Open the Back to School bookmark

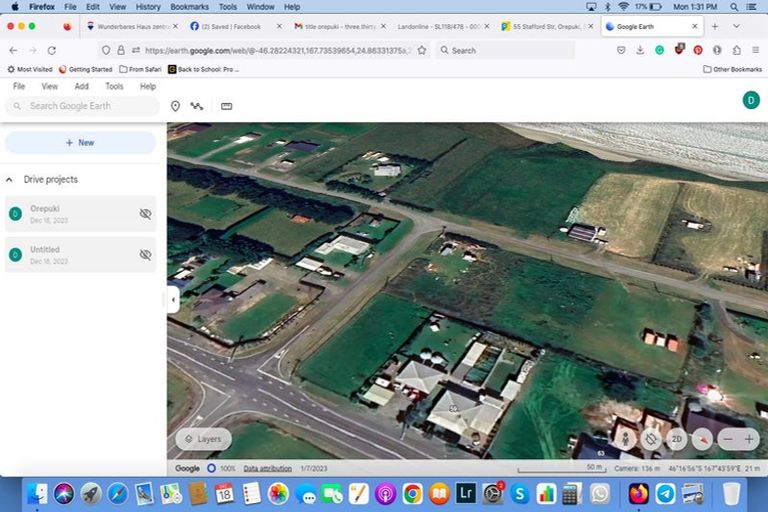point(204,70)
